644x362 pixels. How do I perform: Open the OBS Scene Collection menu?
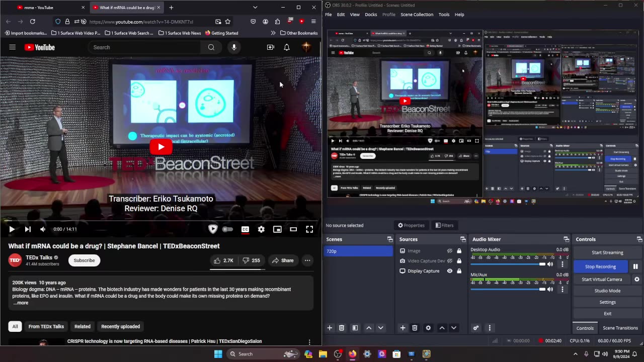click(417, 15)
